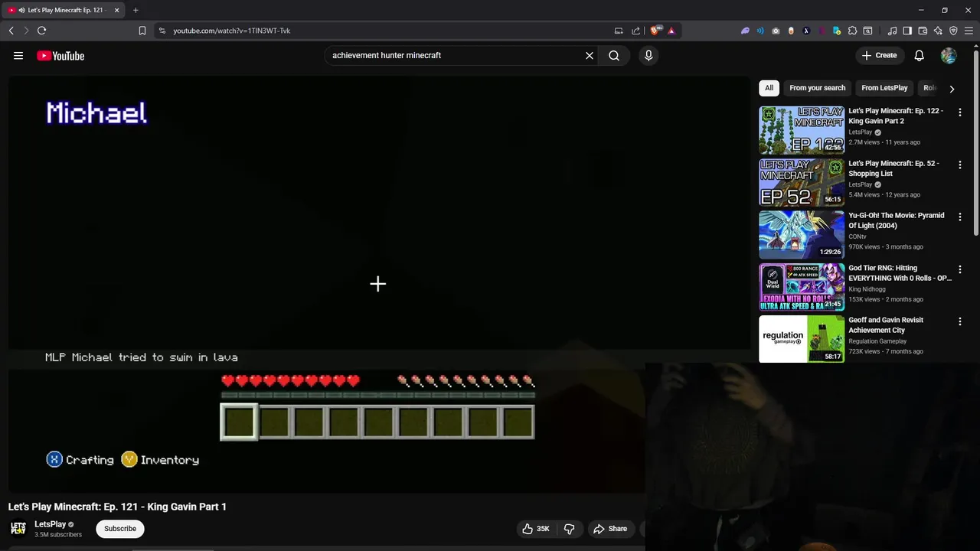Open the cast/media icon in address bar

click(x=619, y=31)
